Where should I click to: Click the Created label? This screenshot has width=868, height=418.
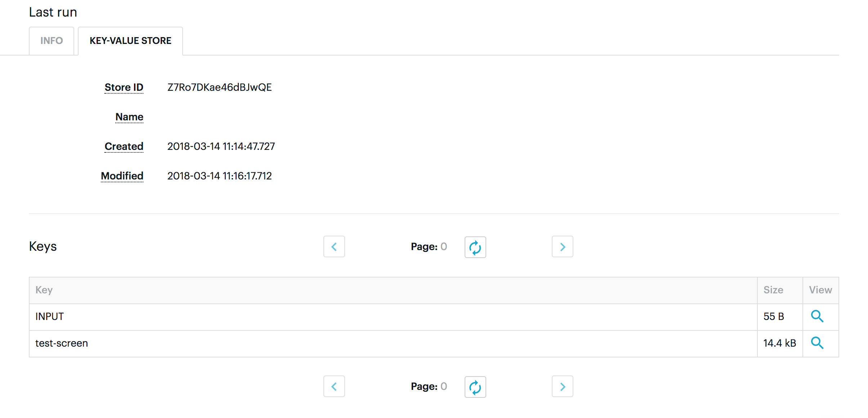(124, 146)
